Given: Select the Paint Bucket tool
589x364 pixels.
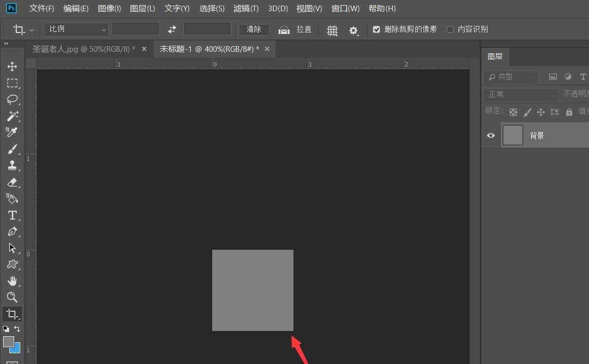Looking at the screenshot, I should point(12,198).
